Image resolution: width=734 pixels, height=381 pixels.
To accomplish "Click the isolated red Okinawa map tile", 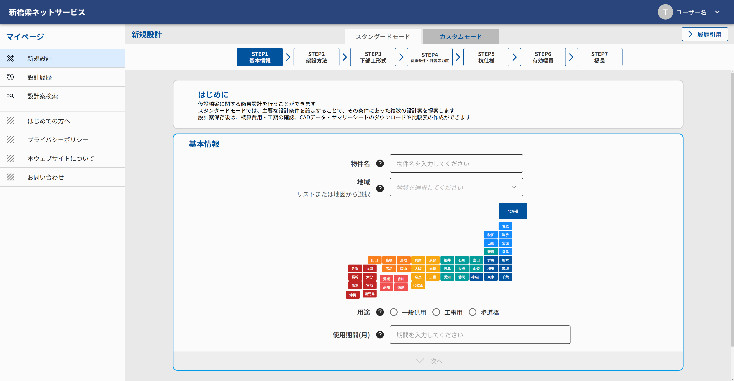I will coord(352,295).
